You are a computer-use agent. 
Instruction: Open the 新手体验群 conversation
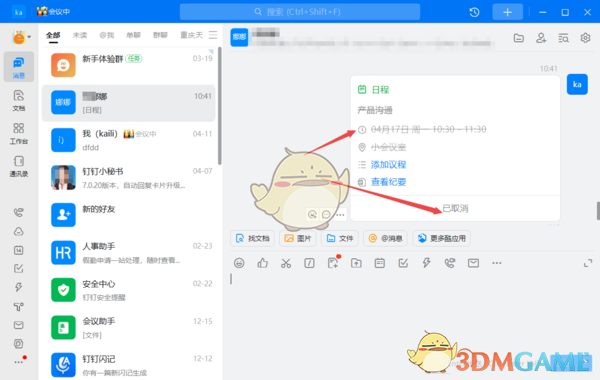point(129,65)
